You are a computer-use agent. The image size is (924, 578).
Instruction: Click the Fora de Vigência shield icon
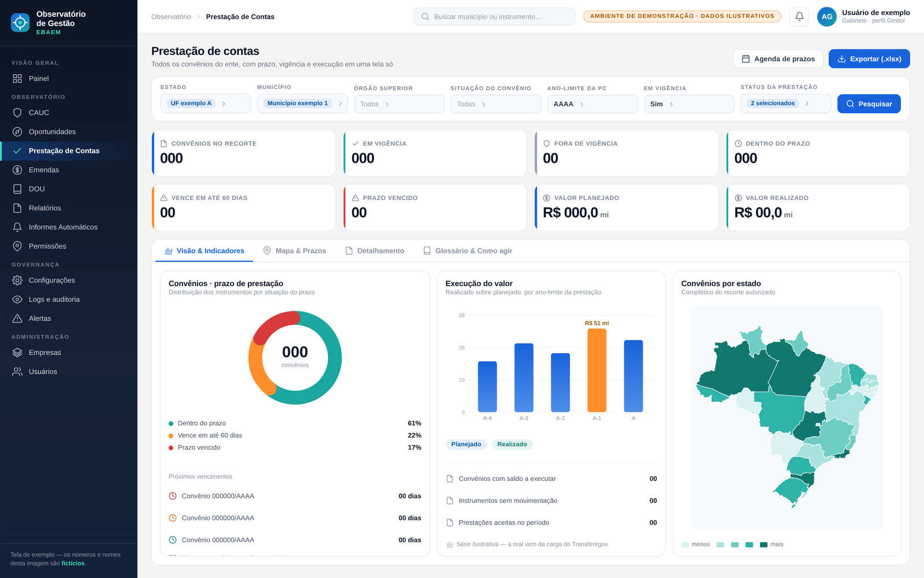(x=546, y=143)
